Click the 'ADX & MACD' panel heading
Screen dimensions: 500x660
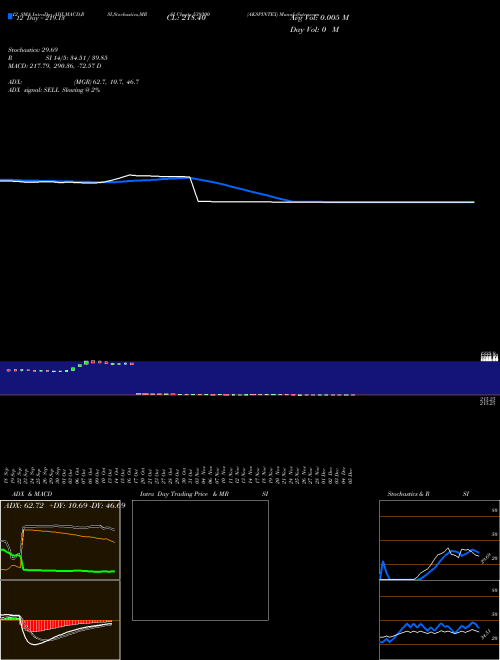32,494
